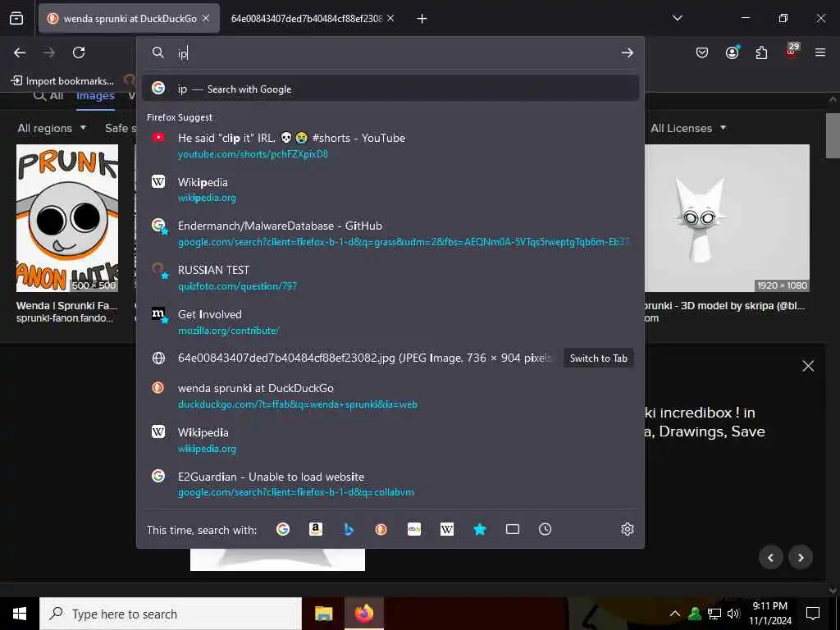Open the Firefox application menu
This screenshot has height=630, width=840.
click(x=820, y=52)
